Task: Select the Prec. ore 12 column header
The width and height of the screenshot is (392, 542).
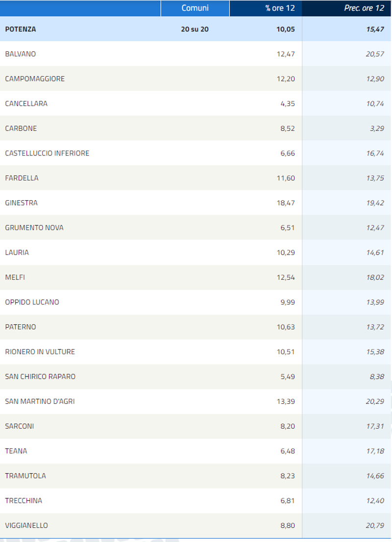Action: point(346,8)
